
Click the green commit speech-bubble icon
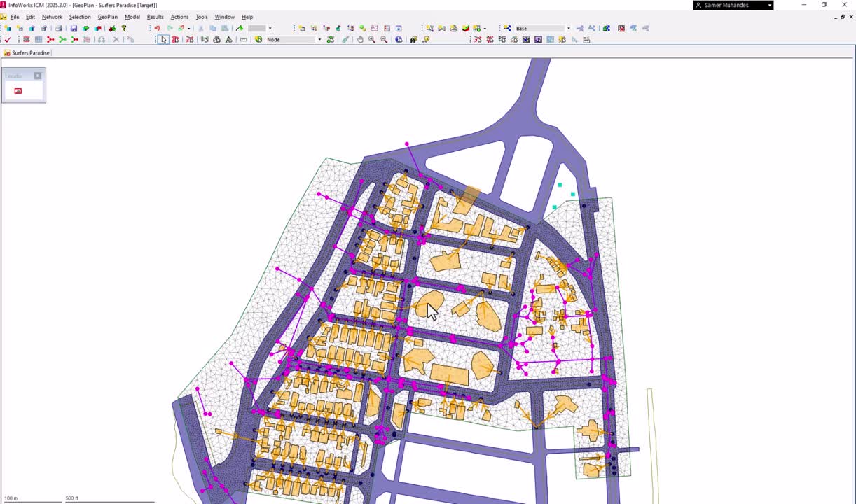[85, 29]
